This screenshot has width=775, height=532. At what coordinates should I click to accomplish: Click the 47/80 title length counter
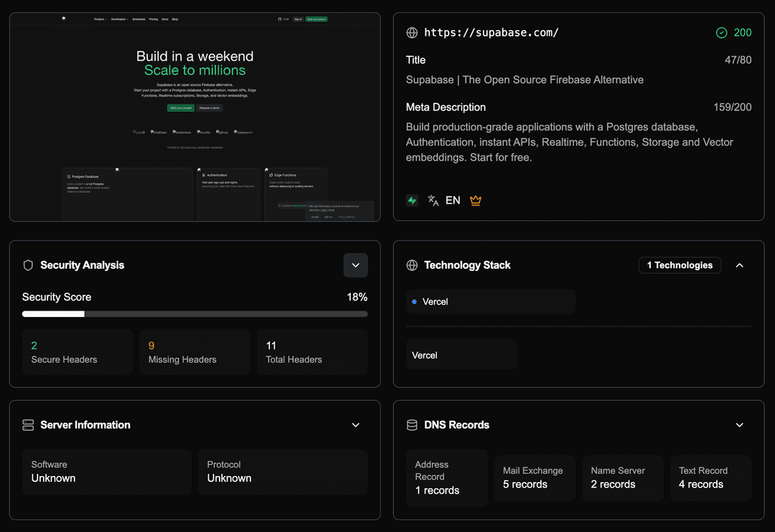(738, 60)
